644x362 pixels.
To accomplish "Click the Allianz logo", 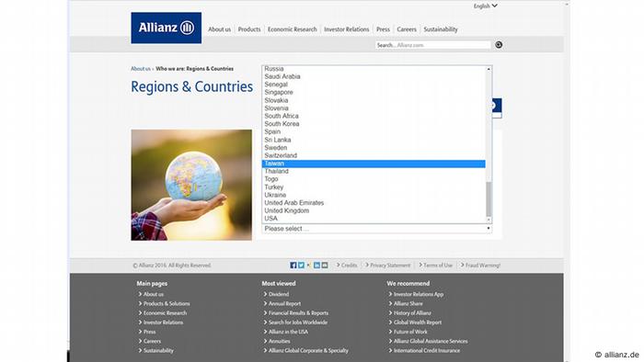I will click(x=166, y=28).
